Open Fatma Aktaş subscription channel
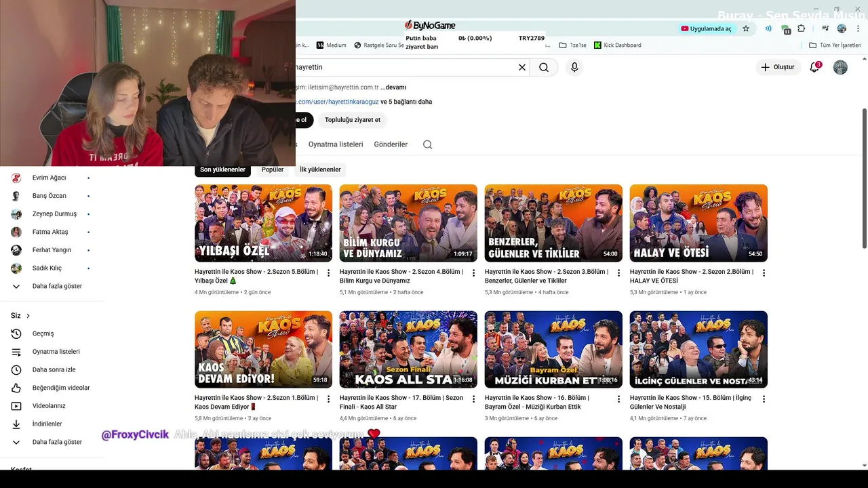The width and height of the screenshot is (868, 488). coord(51,232)
